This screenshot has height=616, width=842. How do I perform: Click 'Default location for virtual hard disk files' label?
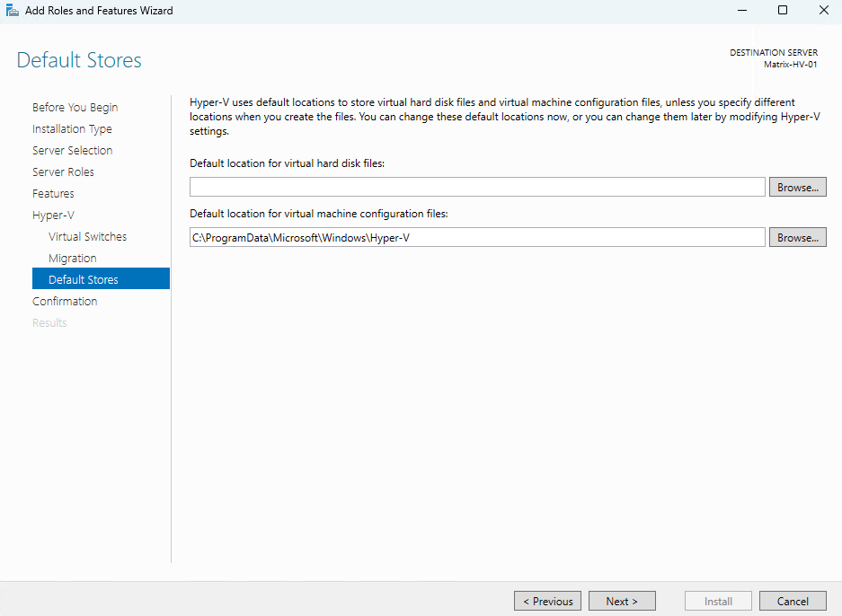click(x=287, y=163)
